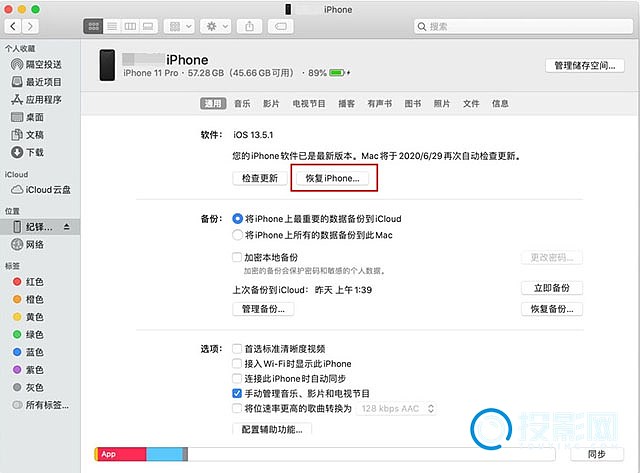This screenshot has width=640, height=473.
Task: Switch to icon grid view in the toolbar
Action: (x=93, y=24)
